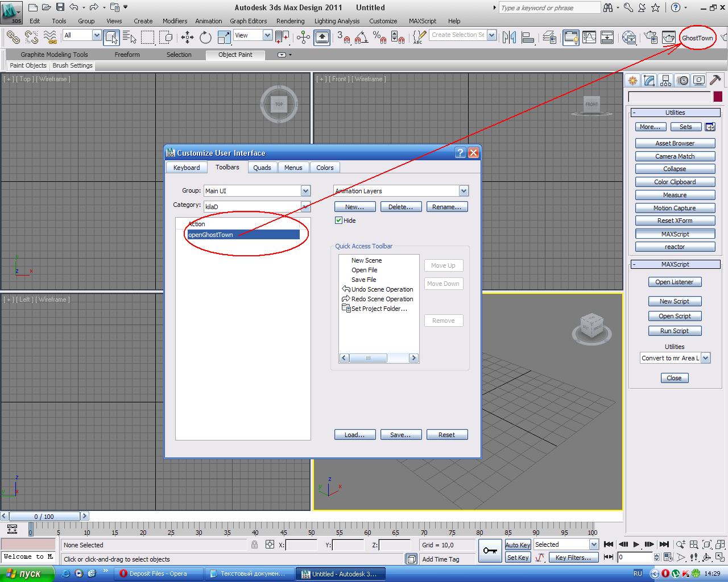Select openGhostTown in the Action list
The height and width of the screenshot is (582, 728).
click(243, 235)
